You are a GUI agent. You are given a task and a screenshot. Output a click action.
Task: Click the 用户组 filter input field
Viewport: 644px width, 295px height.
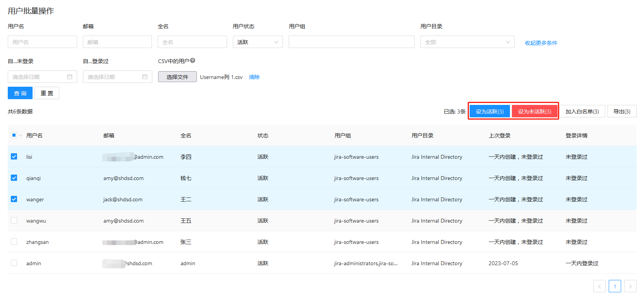pos(351,42)
